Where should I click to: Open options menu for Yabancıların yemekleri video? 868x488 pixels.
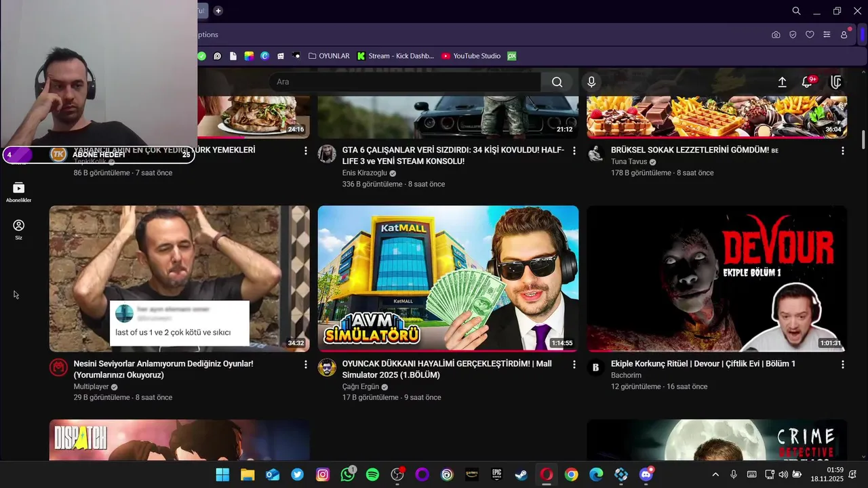(x=306, y=150)
